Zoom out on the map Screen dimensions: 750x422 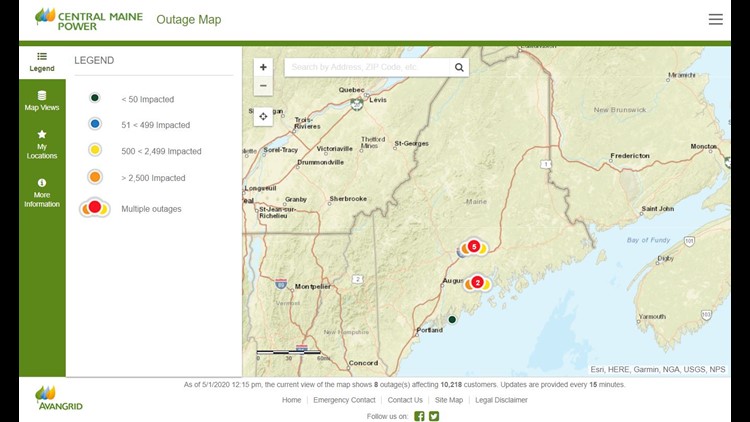pos(263,86)
